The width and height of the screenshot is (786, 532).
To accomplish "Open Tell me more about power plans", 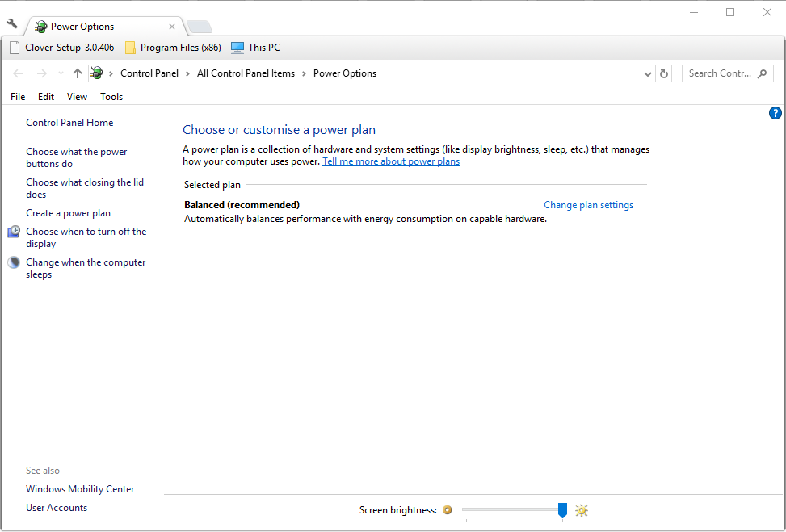I will [391, 161].
